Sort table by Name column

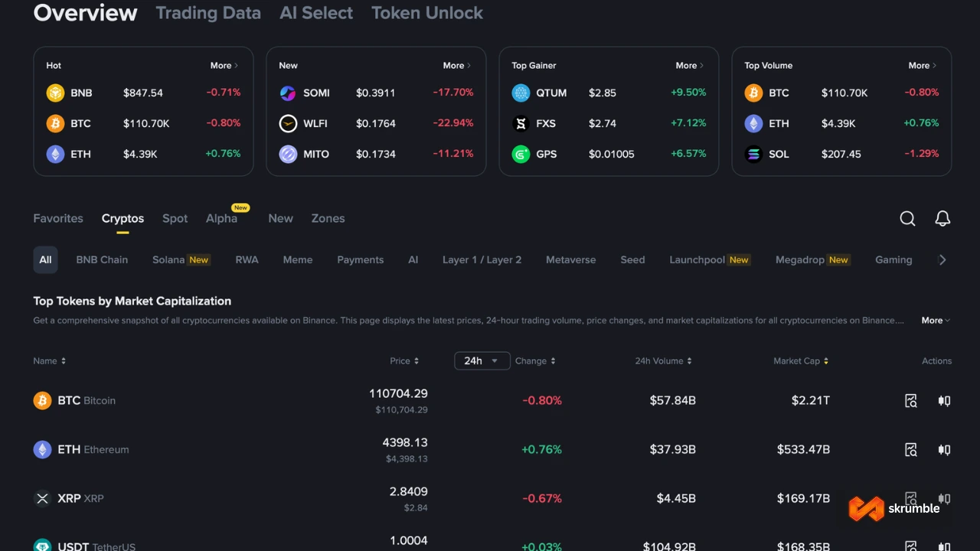tap(50, 360)
